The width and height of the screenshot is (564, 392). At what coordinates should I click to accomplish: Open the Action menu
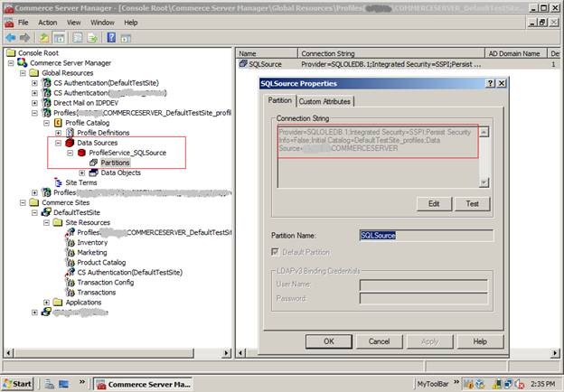(47, 22)
